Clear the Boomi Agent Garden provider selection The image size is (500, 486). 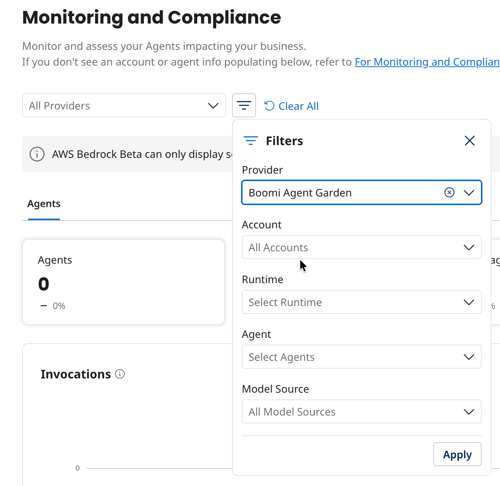click(x=449, y=192)
